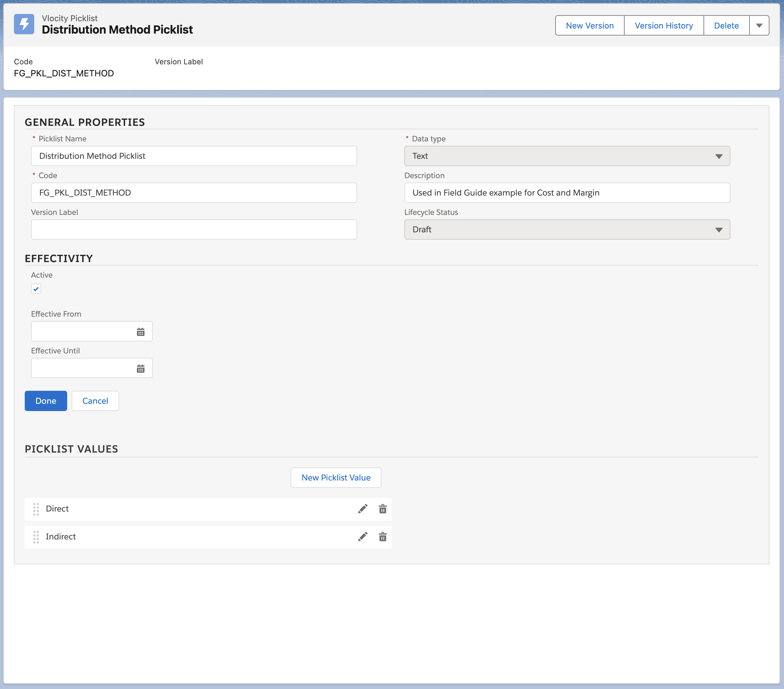Click the Done button

pyautogui.click(x=46, y=401)
